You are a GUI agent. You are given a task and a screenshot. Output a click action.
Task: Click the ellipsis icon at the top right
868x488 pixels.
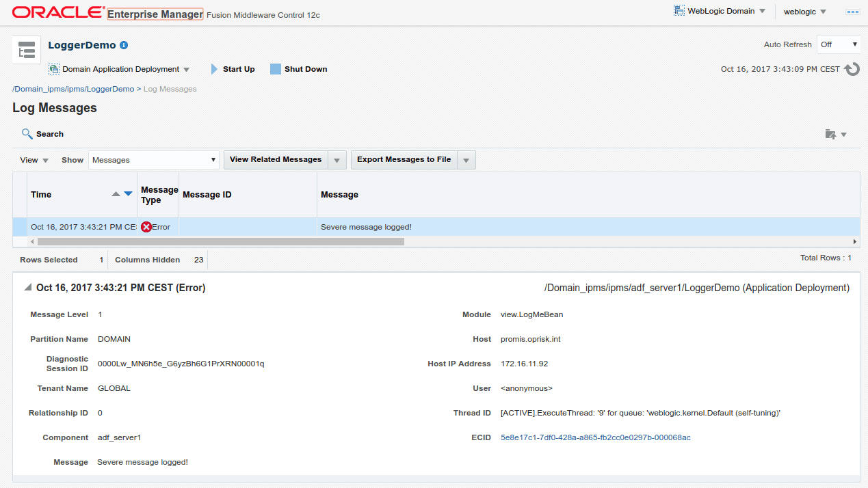point(853,11)
